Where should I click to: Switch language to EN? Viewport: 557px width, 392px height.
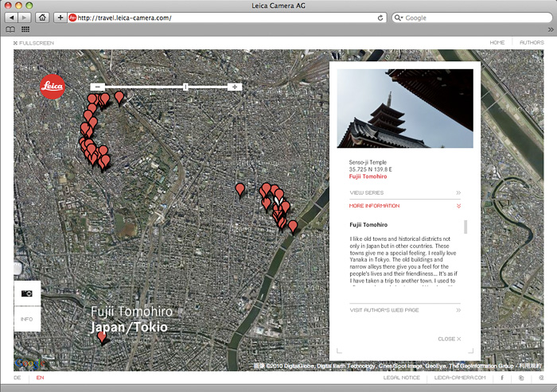[40, 378]
